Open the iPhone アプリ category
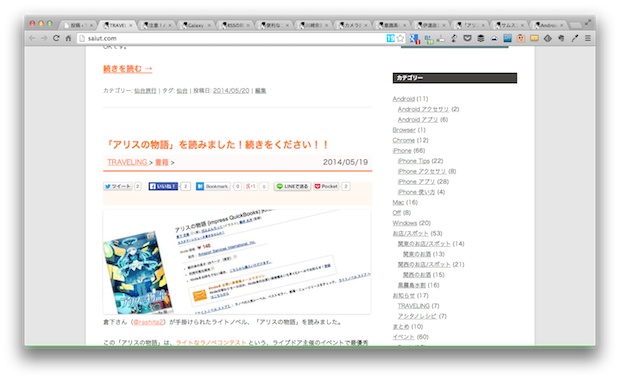Viewport: 620px width, 380px height. tap(416, 181)
